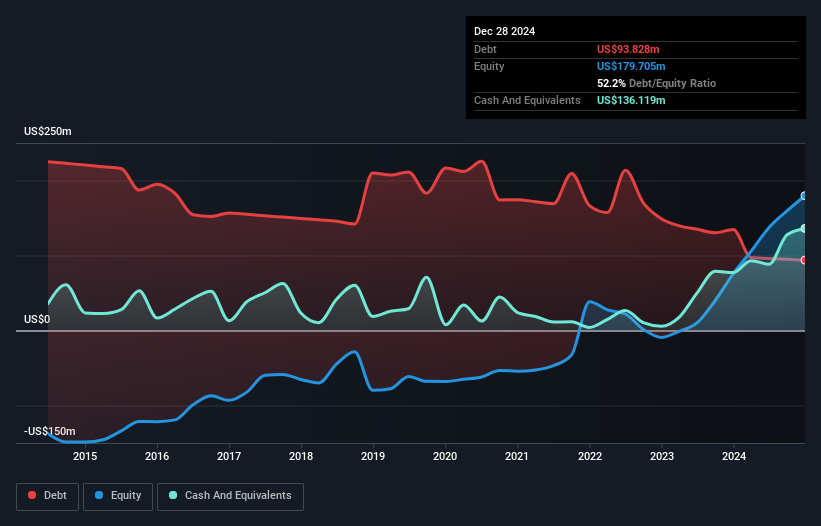This screenshot has width=821, height=526.
Task: Select the 2020 x-axis label
Action: 445,456
